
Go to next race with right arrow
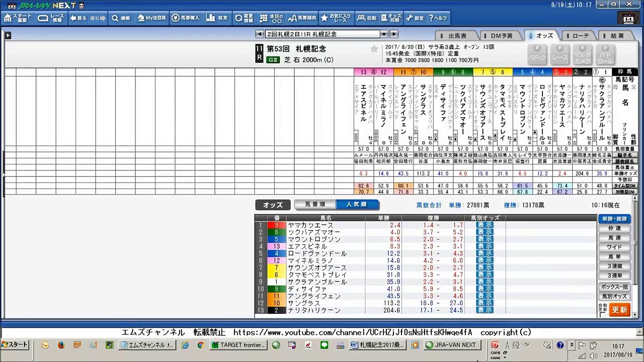point(394,34)
